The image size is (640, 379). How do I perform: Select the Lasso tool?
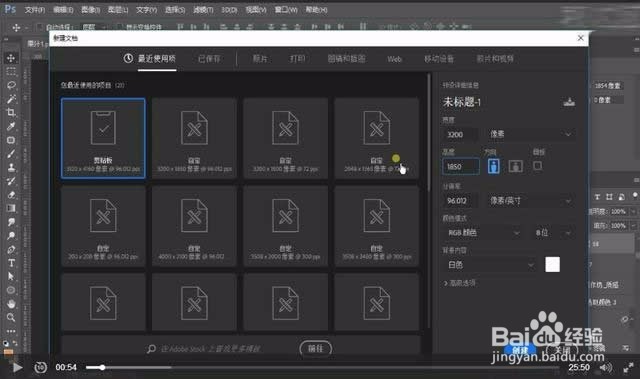click(11, 85)
